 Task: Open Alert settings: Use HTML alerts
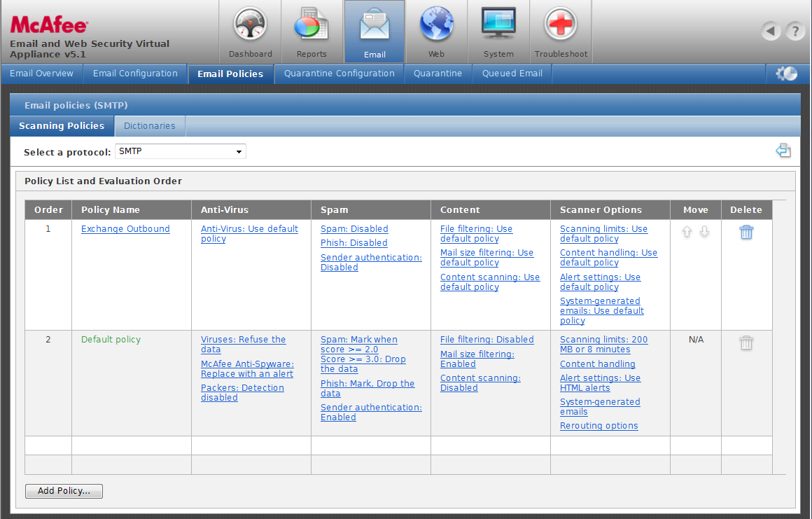[600, 383]
